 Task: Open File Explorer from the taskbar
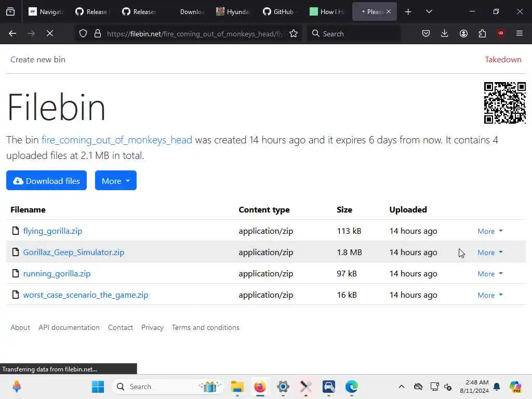click(x=237, y=387)
